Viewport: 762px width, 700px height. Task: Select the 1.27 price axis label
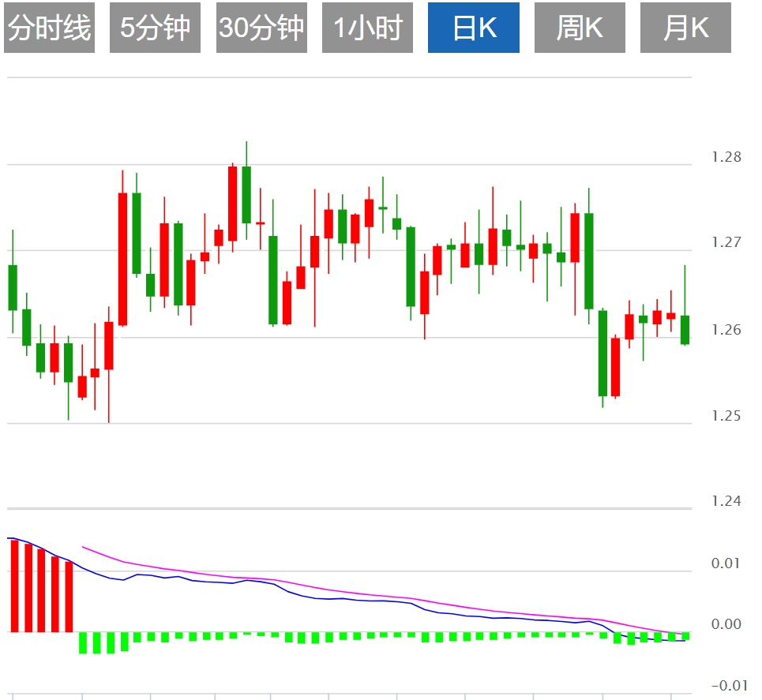726,243
